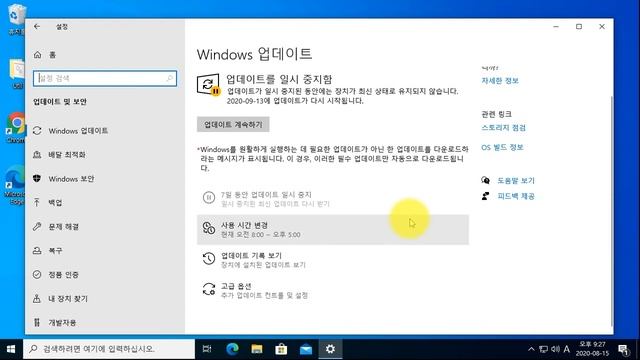Open the 스토리지 점검 link
This screenshot has width=640, height=360.
[x=504, y=128]
